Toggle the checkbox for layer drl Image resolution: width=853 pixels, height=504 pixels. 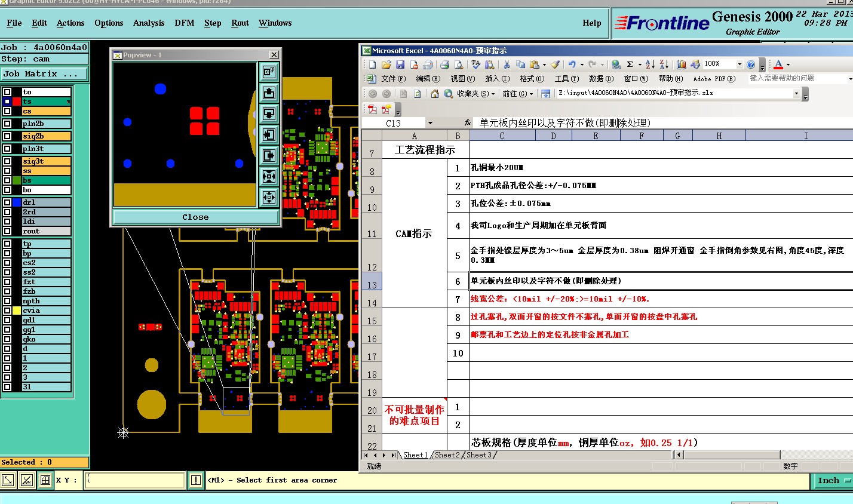pos(7,202)
